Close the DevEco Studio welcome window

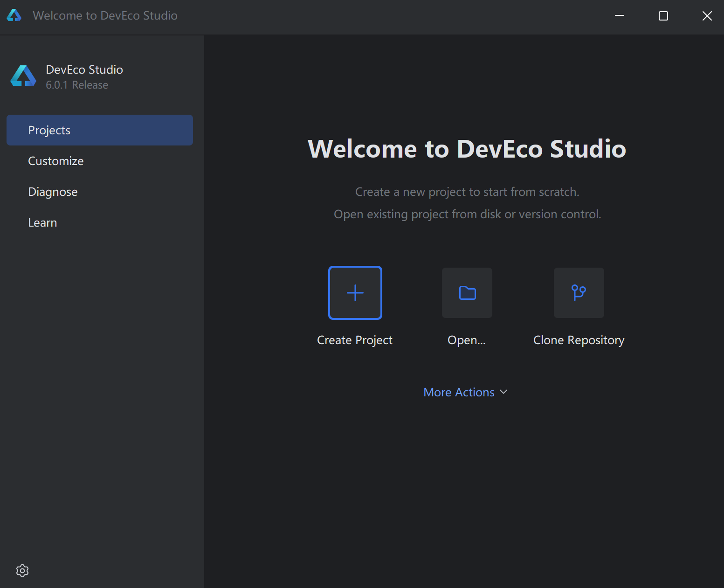707,16
